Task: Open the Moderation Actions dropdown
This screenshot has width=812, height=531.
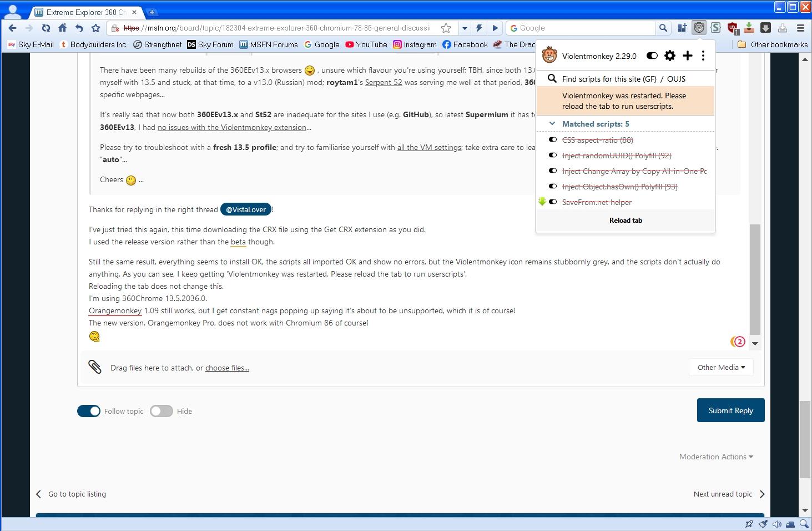Action: coord(716,457)
